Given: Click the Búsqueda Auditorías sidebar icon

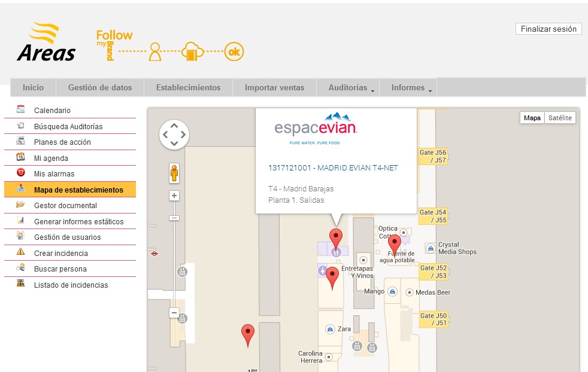Looking at the screenshot, I should pyautogui.click(x=20, y=126).
